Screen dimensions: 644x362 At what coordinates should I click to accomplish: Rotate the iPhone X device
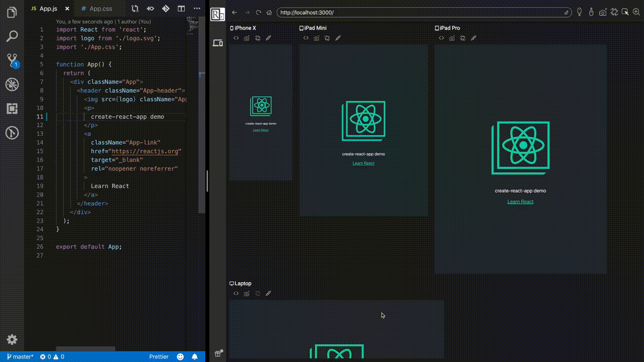click(258, 38)
